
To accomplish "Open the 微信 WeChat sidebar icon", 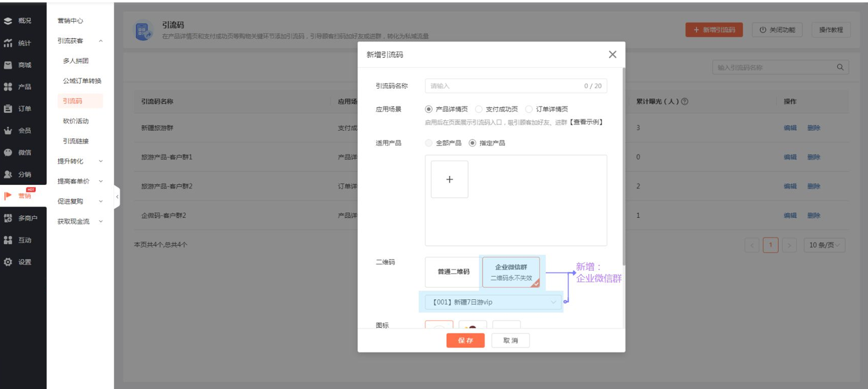I will click(8, 152).
